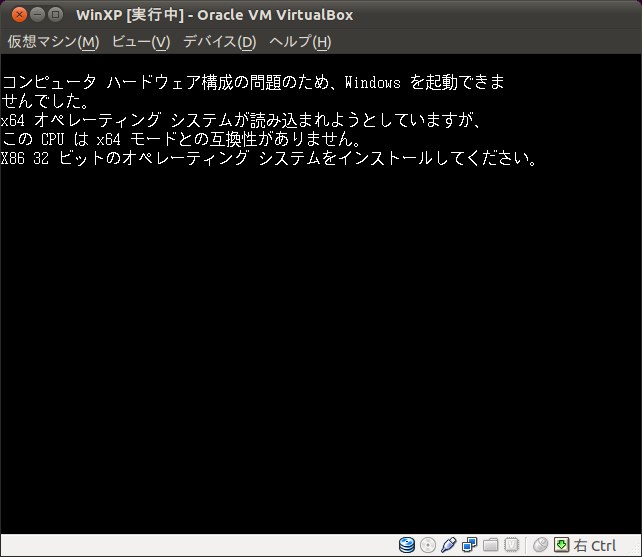The height and width of the screenshot is (557, 642).
Task: Click the window title 'WinXP [実行中] - Oracle VM VirtualBox'
Action: (x=215, y=15)
